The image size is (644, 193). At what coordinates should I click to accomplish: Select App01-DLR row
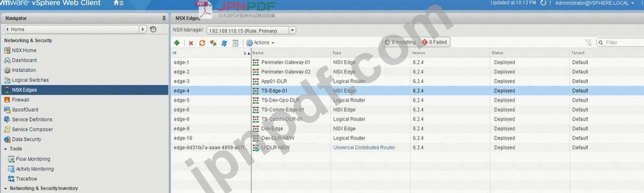(408, 82)
